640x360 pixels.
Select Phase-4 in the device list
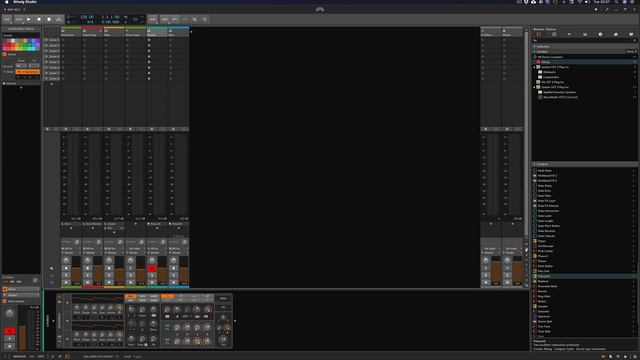[x=584, y=256]
